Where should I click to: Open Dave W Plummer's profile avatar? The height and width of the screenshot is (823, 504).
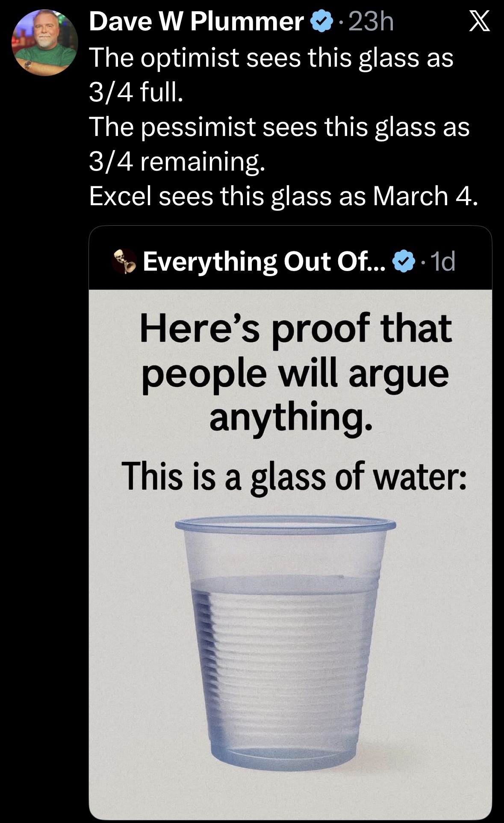tap(45, 43)
